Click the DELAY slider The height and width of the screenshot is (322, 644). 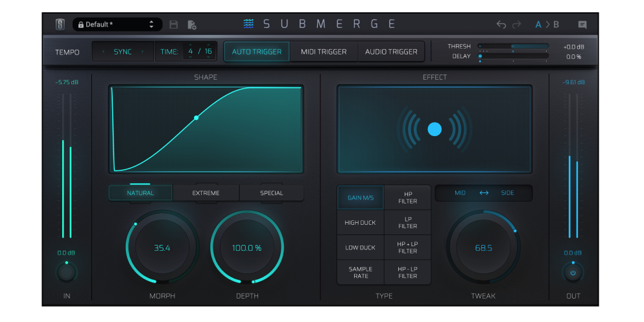pos(513,56)
